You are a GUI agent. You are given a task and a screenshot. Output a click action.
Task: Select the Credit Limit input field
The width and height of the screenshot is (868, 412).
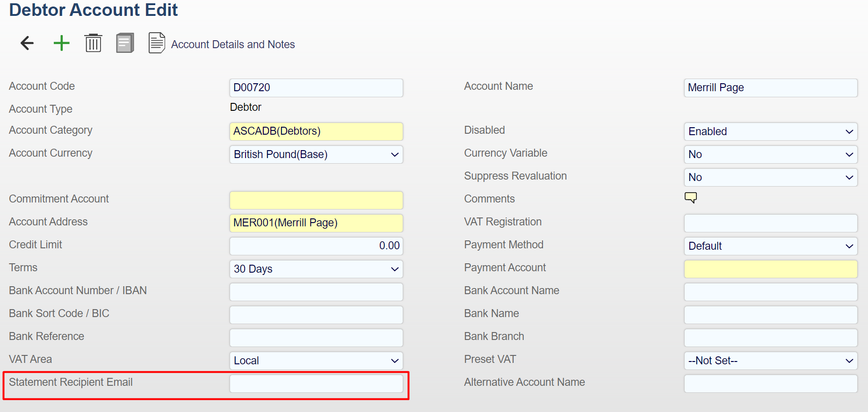click(x=316, y=246)
